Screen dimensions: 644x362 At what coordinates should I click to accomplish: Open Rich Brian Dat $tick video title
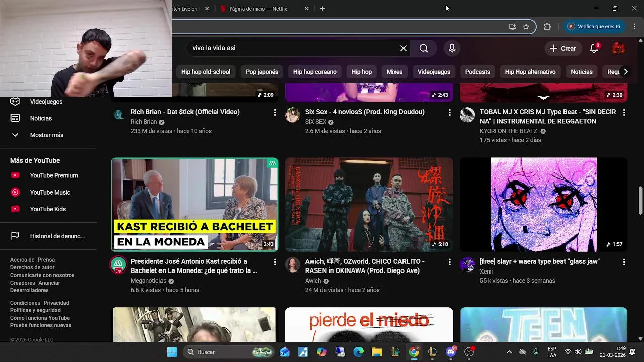[185, 112]
